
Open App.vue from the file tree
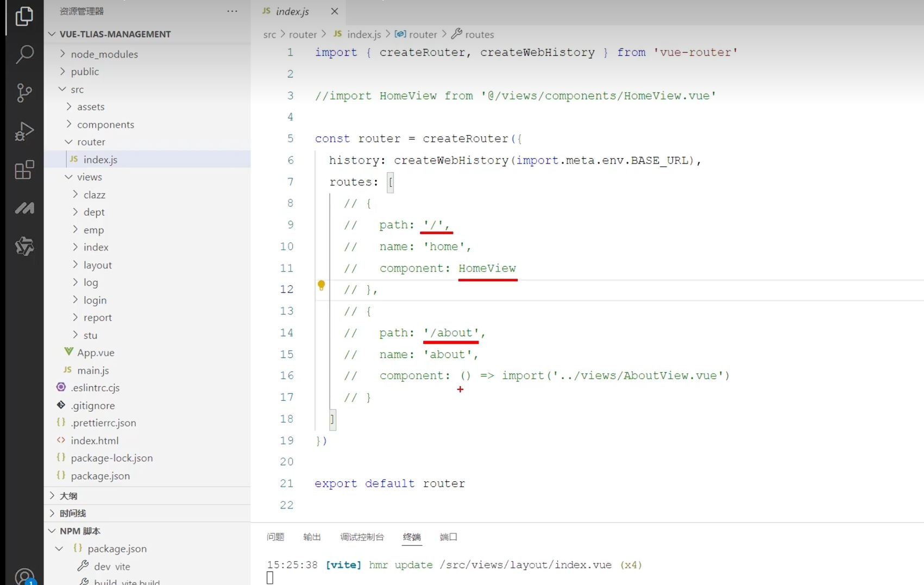(96, 353)
